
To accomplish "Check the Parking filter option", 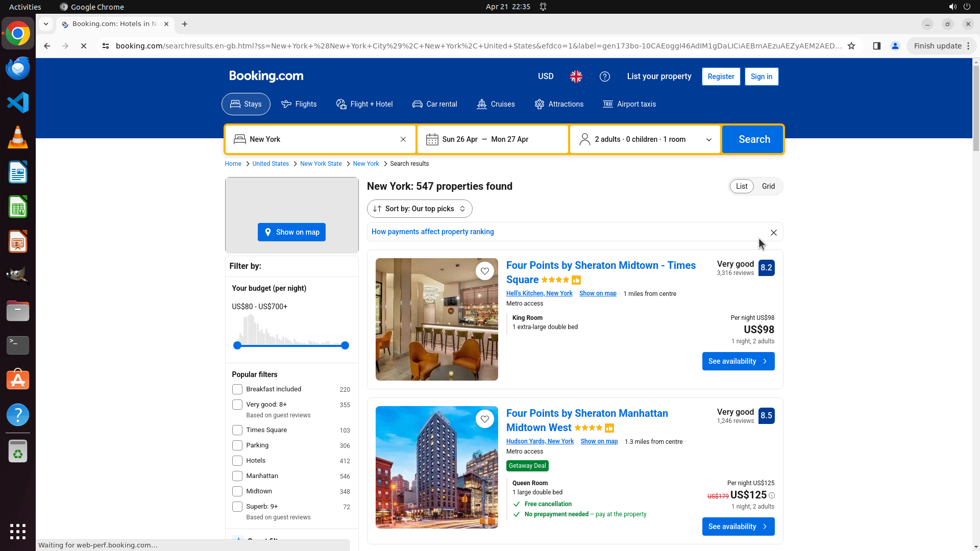I will coord(237,445).
